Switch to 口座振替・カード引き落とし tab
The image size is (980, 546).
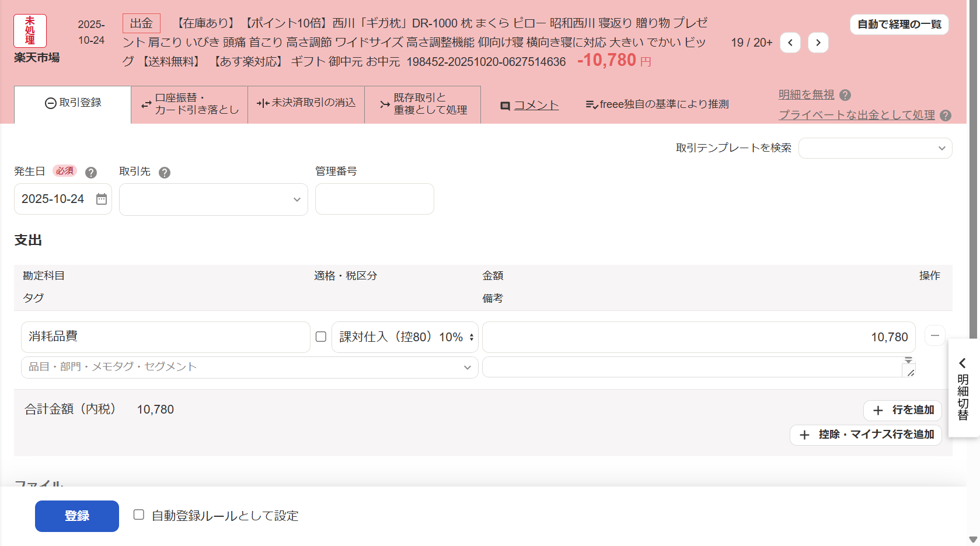pos(190,104)
